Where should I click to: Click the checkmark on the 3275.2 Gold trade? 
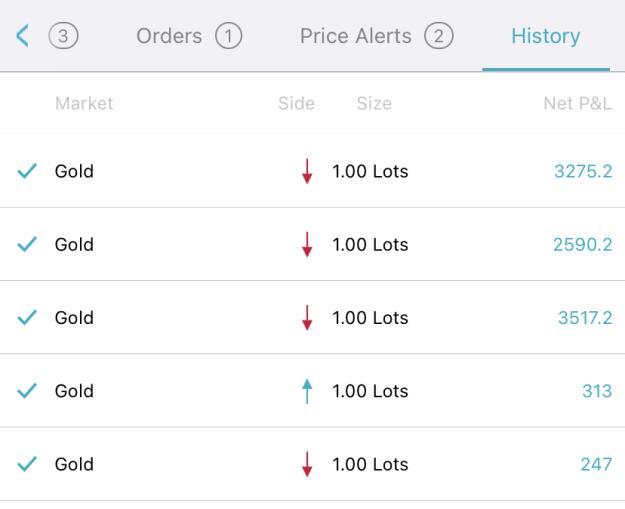pyautogui.click(x=27, y=171)
